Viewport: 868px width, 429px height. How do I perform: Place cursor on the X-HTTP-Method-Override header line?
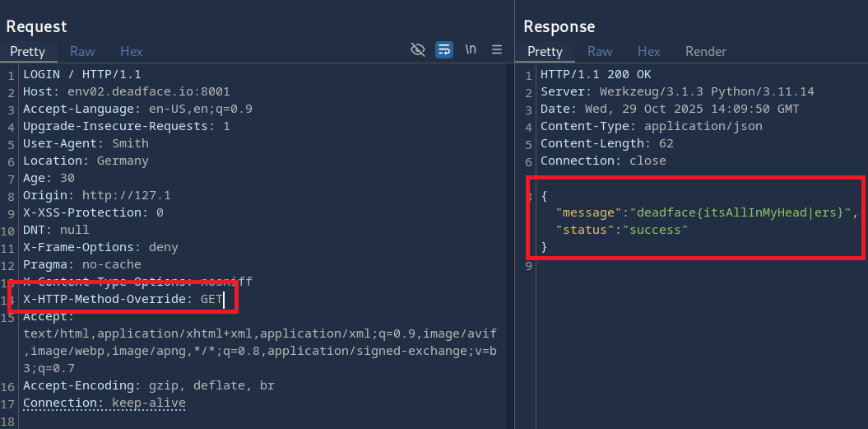point(123,299)
